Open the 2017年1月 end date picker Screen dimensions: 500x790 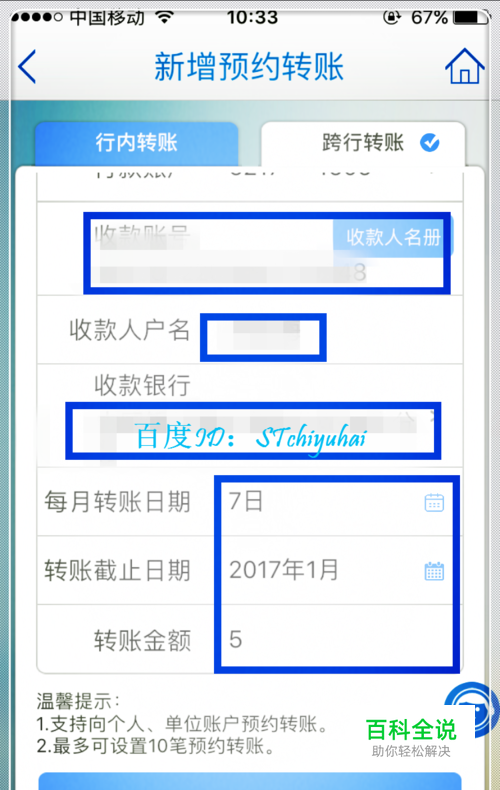point(337,570)
